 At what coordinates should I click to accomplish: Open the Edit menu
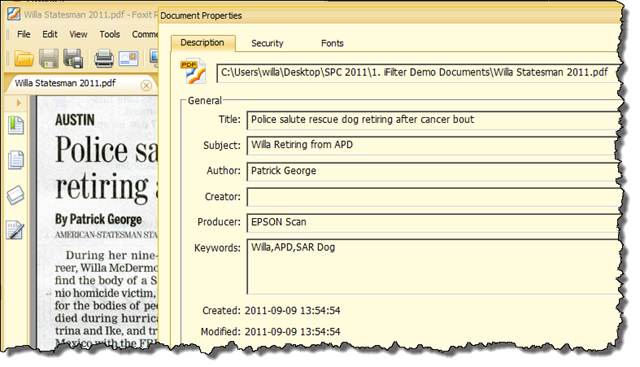pyautogui.click(x=50, y=34)
